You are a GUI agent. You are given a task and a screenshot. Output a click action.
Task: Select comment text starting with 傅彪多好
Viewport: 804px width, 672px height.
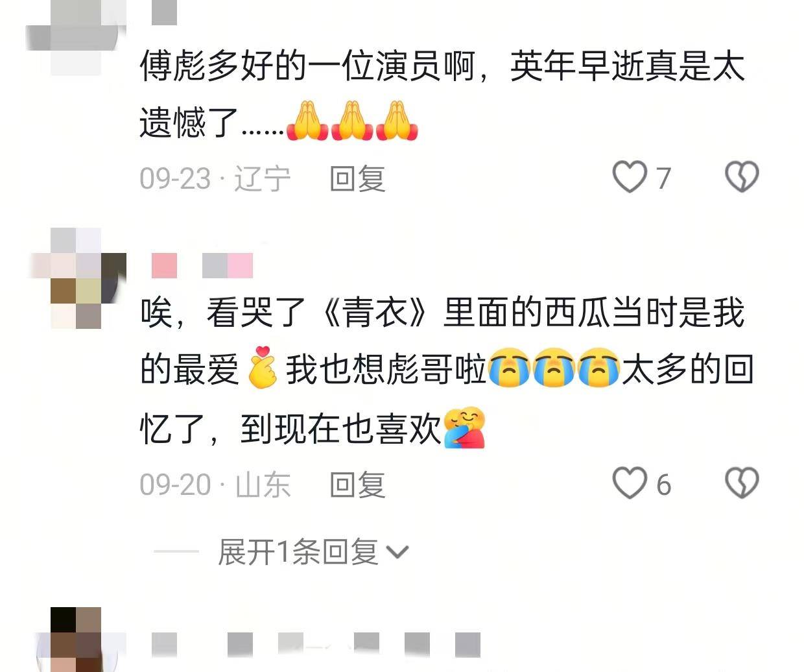(x=442, y=94)
